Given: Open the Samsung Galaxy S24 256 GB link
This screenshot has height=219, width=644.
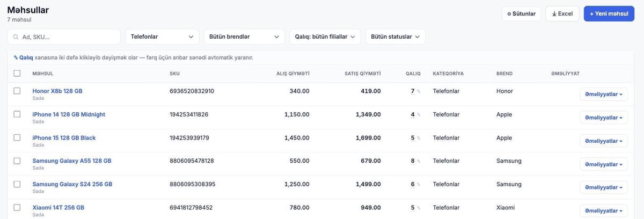Looking at the screenshot, I should pos(72,184).
